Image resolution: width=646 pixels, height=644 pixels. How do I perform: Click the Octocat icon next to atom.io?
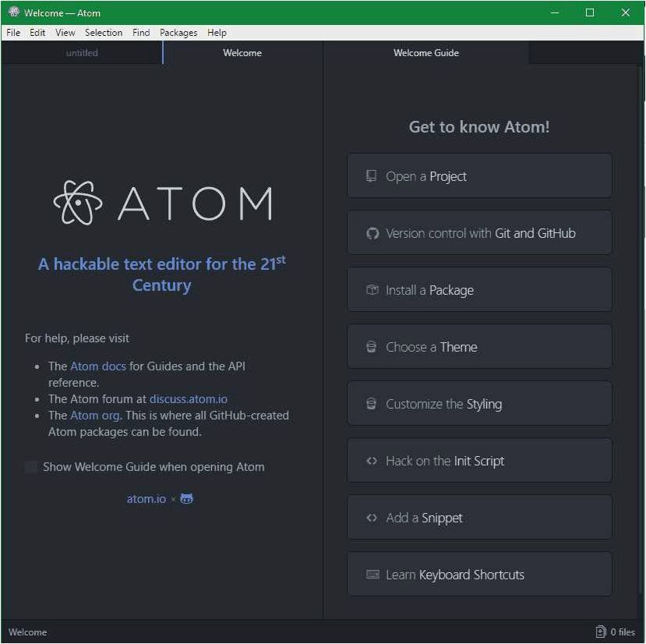187,499
